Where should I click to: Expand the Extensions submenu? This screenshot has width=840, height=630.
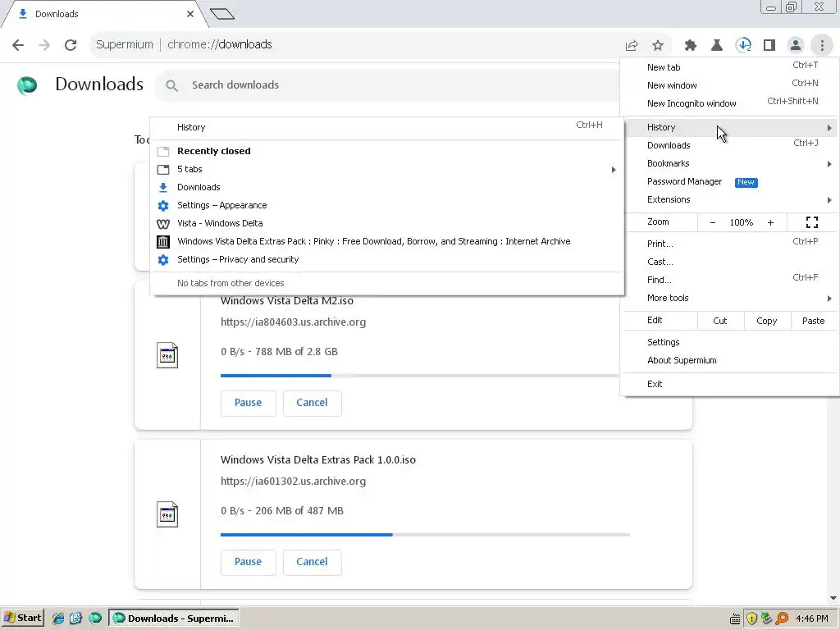pyautogui.click(x=729, y=199)
